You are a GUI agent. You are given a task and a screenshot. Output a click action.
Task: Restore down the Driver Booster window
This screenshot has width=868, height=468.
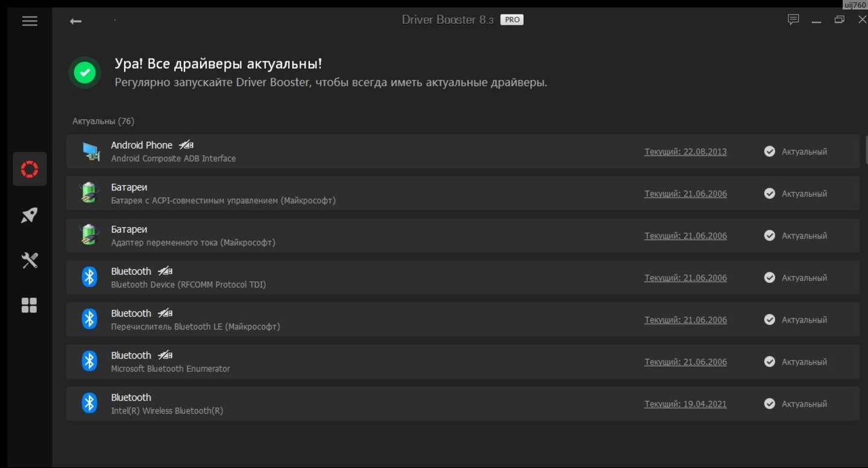tap(839, 20)
